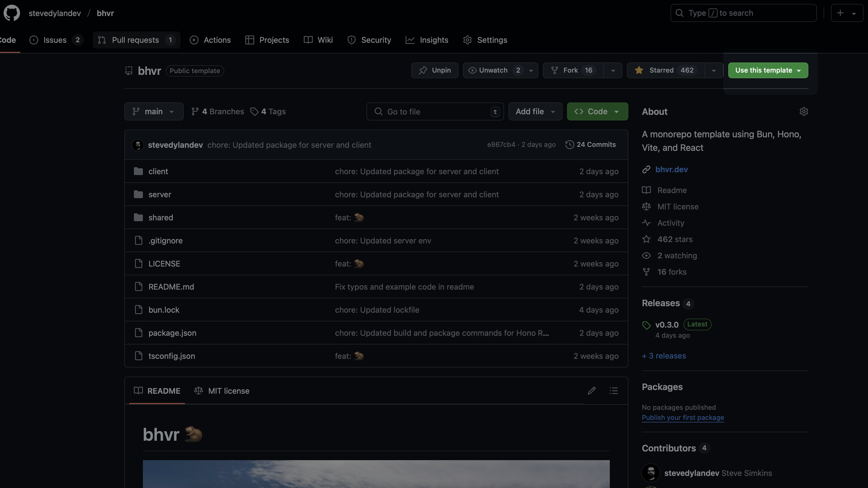Open README outline list icon
The image size is (868, 488).
pyautogui.click(x=614, y=391)
